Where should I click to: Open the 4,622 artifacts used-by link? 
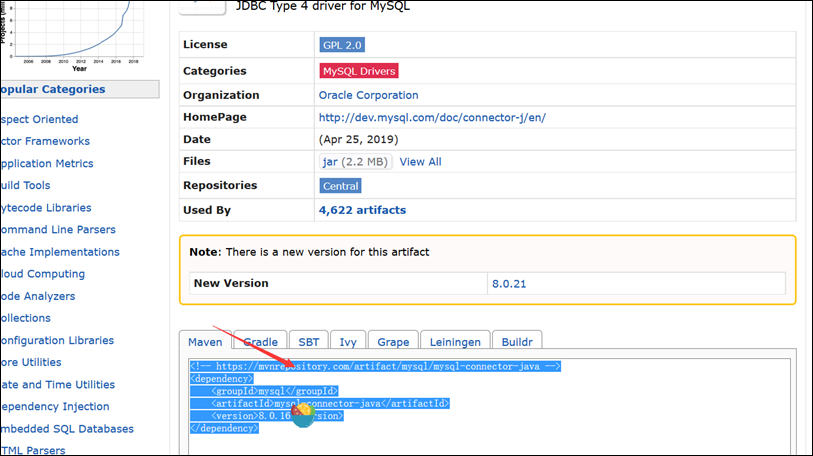[x=362, y=210]
